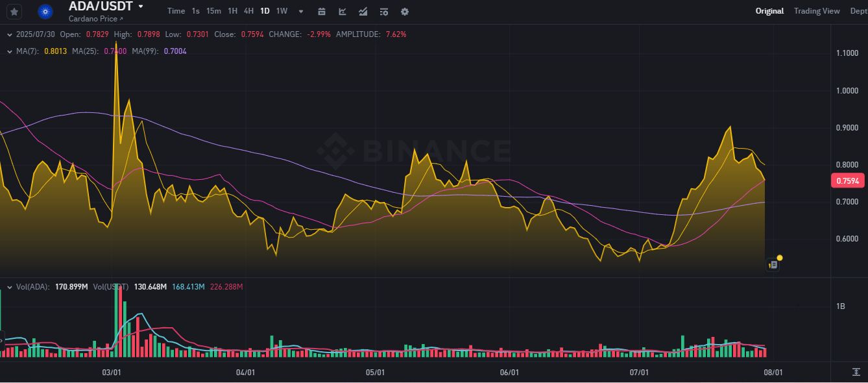Select the 1W interval
This screenshot has width=868, height=383.
pos(282,11)
